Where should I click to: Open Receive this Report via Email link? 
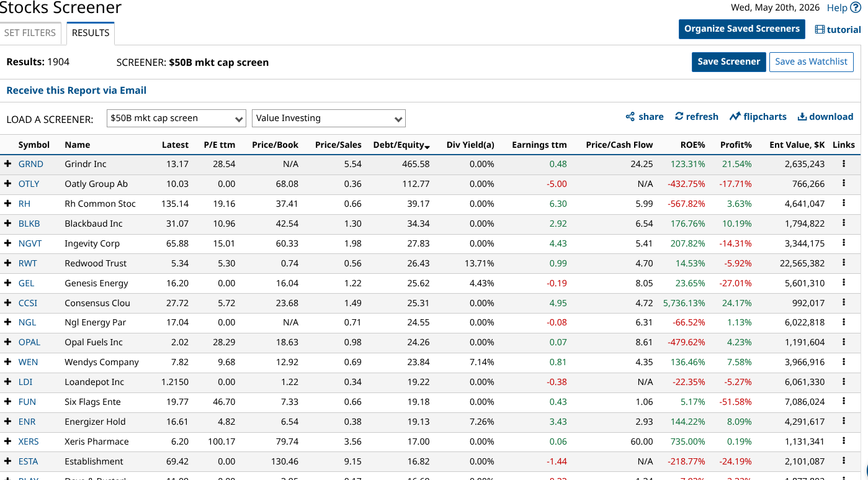tap(76, 91)
